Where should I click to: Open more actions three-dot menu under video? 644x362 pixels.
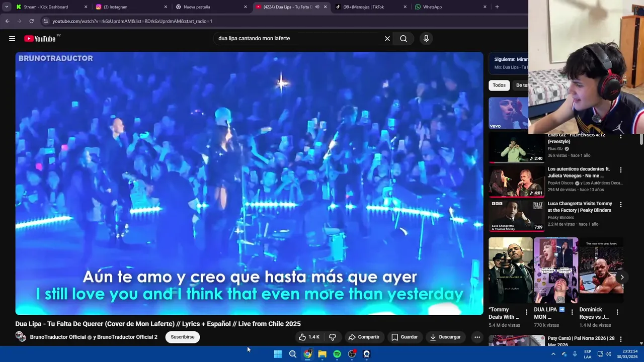click(477, 337)
